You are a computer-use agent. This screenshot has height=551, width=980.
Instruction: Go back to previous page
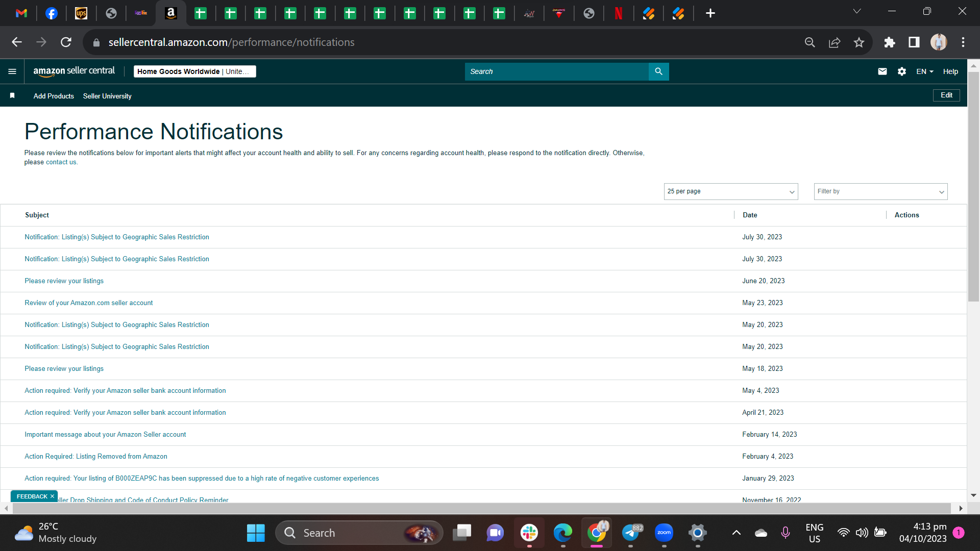17,42
